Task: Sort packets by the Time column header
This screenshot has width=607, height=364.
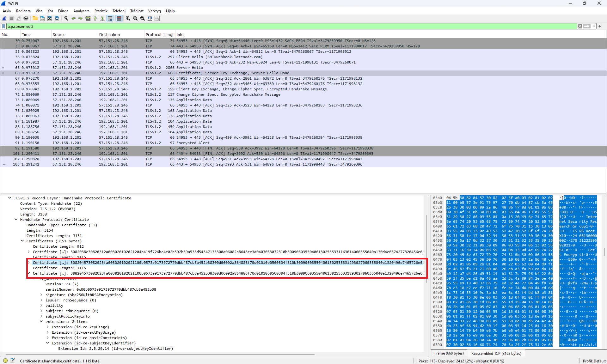Action: click(36, 35)
